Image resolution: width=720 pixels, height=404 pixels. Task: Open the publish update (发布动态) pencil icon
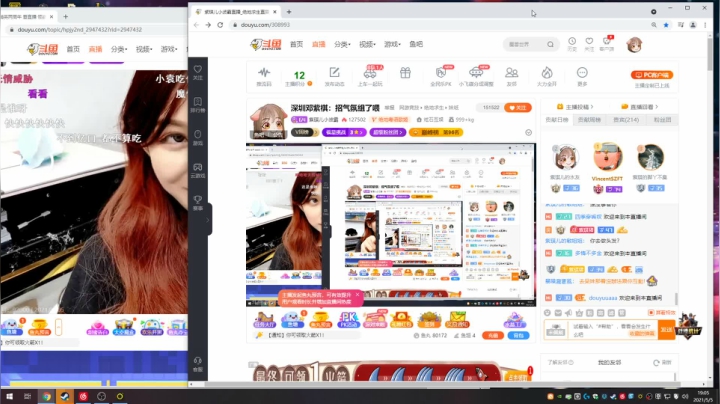[334, 73]
